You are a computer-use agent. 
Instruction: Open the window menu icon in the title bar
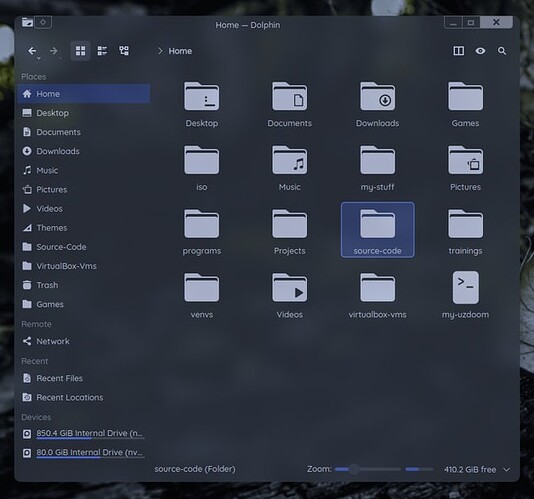(27, 22)
